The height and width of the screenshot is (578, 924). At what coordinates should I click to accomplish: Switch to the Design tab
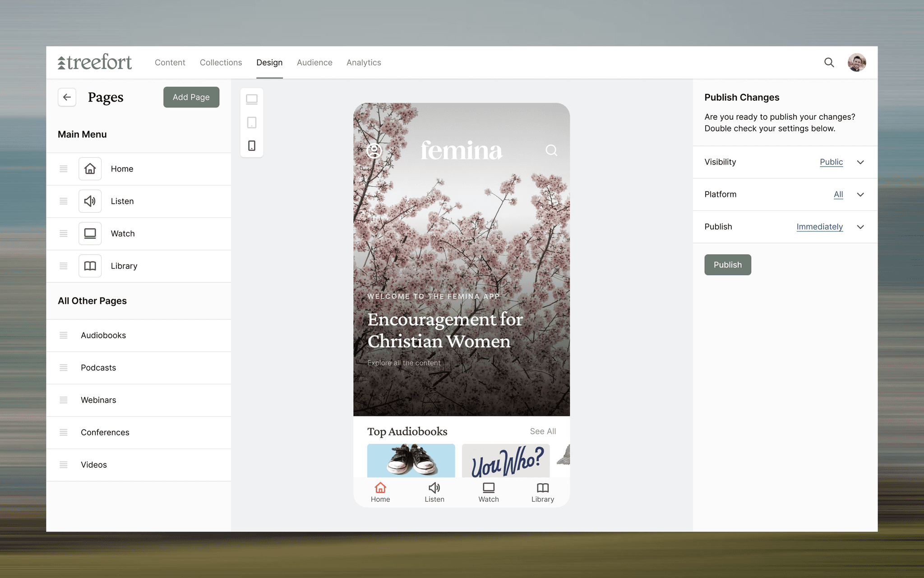(x=269, y=62)
